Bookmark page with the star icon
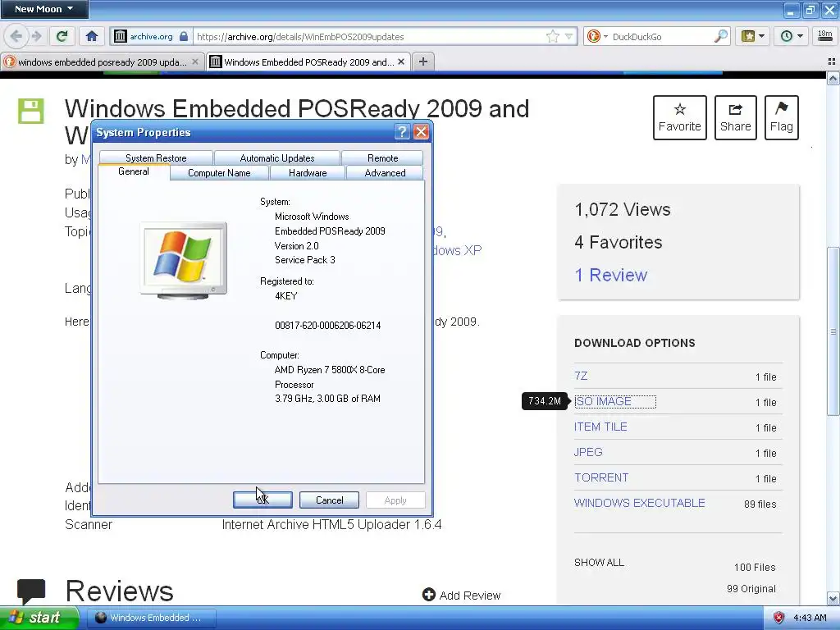The height and width of the screenshot is (630, 840). [x=553, y=36]
